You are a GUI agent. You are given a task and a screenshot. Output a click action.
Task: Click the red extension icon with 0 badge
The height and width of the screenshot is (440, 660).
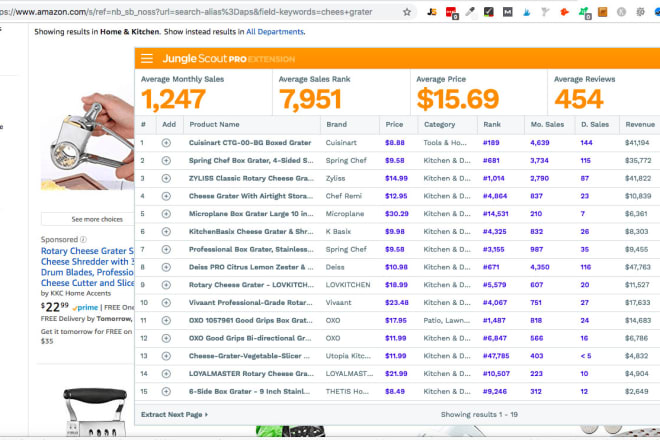coord(451,13)
